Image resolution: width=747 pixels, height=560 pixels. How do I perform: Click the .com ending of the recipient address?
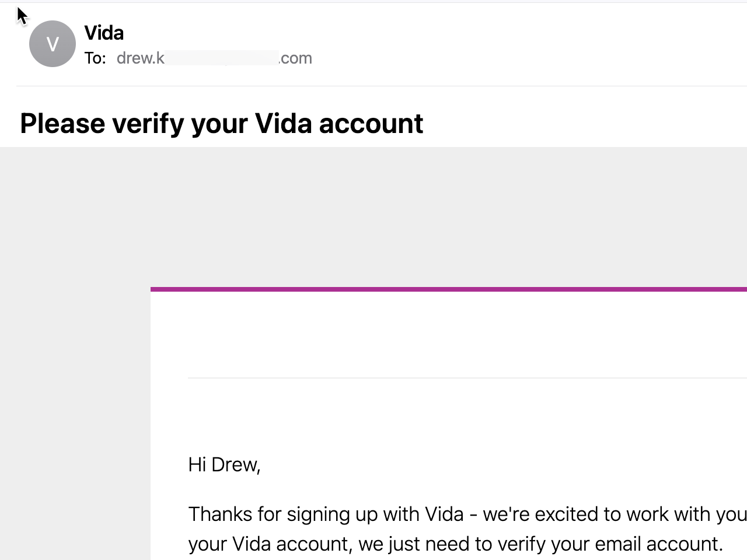296,58
